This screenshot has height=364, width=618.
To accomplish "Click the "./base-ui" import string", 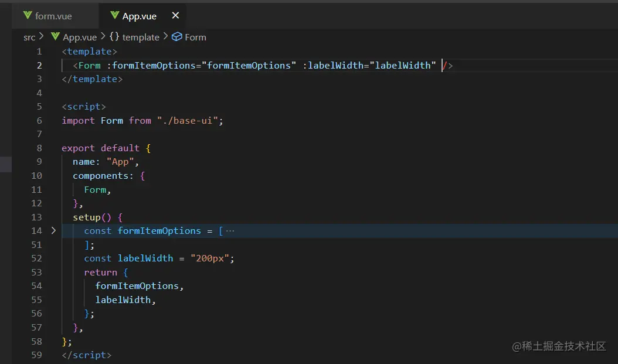I will [x=187, y=121].
